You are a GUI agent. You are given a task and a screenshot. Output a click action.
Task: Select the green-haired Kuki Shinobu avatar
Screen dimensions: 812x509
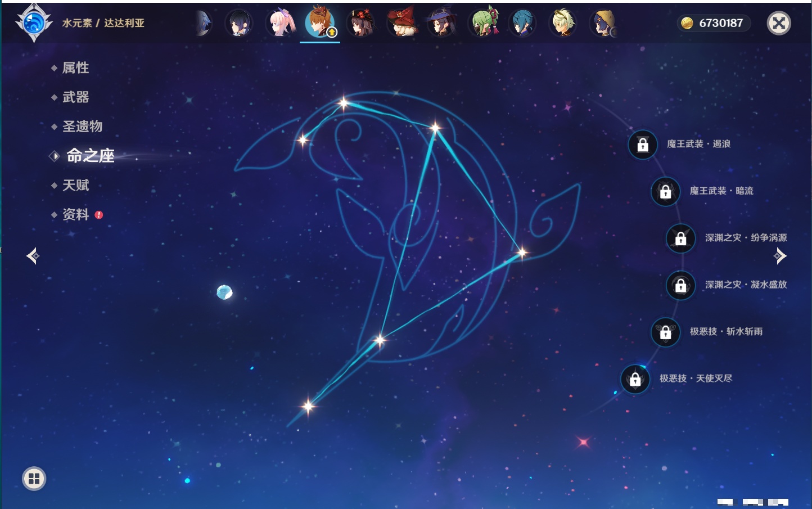coord(483,23)
